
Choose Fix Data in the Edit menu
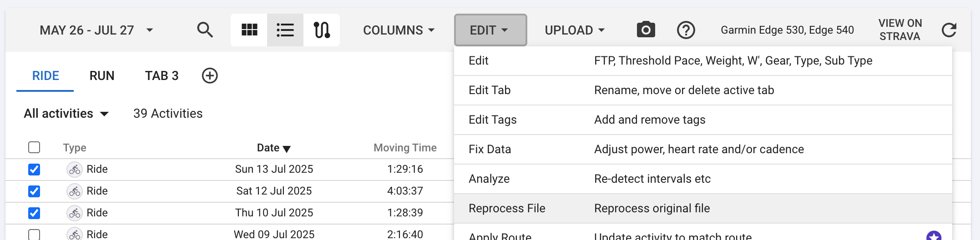coord(490,149)
